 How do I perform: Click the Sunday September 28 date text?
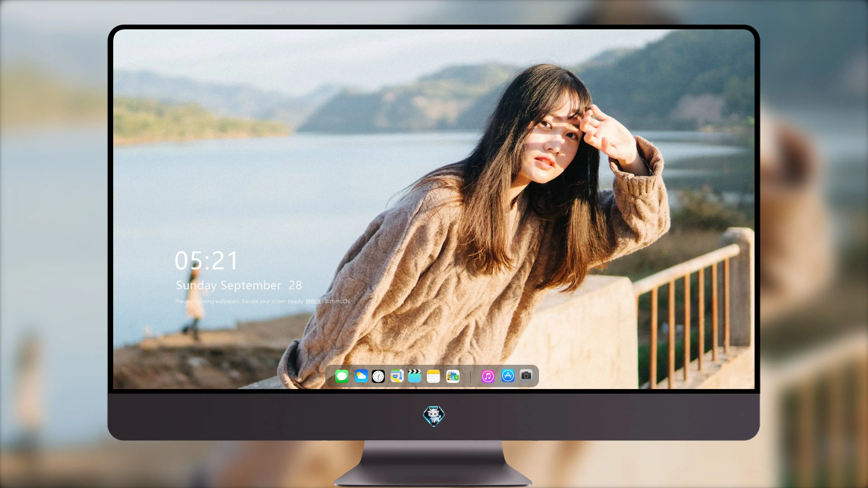(x=239, y=285)
